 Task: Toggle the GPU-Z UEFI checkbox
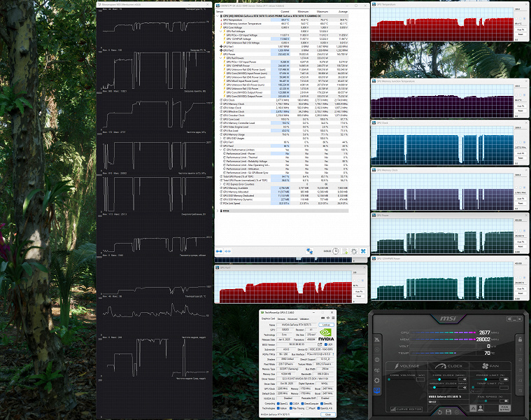click(x=326, y=344)
